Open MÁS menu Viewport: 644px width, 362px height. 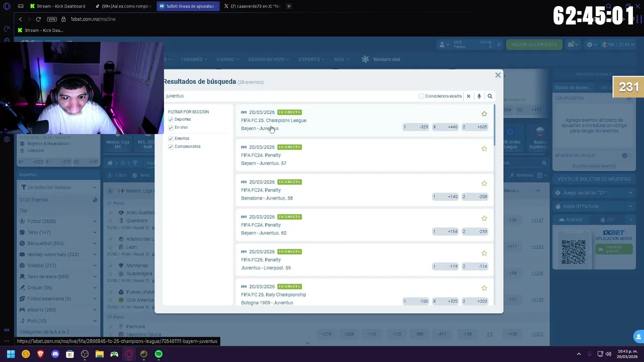(x=341, y=59)
